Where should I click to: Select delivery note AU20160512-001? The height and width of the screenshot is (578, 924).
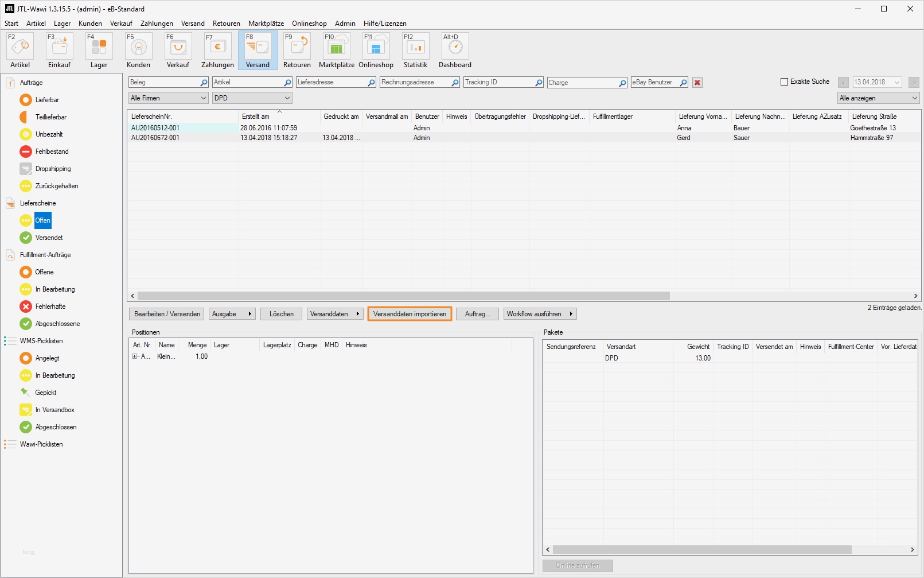[x=155, y=128]
